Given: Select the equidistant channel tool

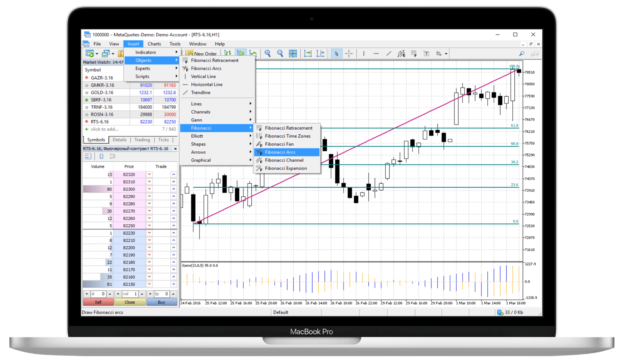Looking at the screenshot, I should pyautogui.click(x=401, y=53).
